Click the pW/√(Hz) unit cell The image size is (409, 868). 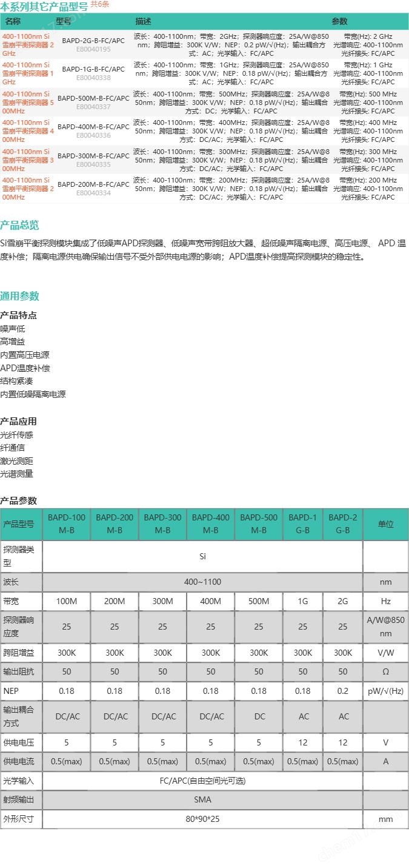pyautogui.click(x=386, y=691)
